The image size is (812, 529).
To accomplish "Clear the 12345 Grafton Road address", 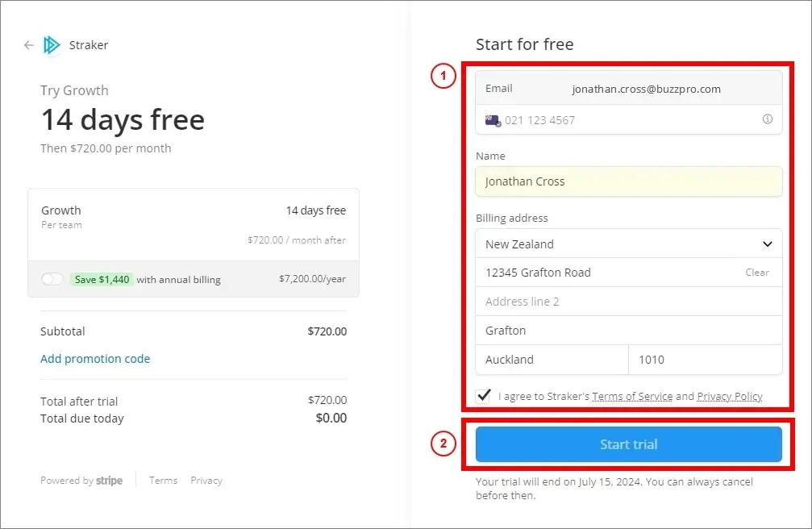I will pyautogui.click(x=757, y=273).
